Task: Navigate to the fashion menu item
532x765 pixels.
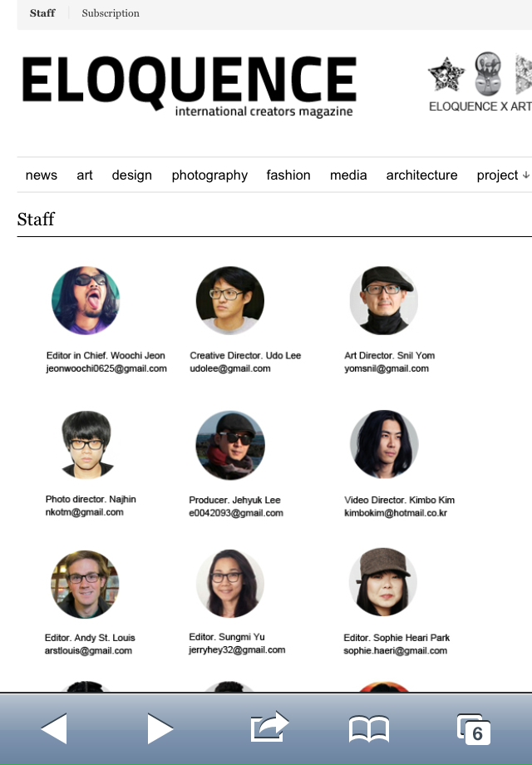Action: (288, 175)
